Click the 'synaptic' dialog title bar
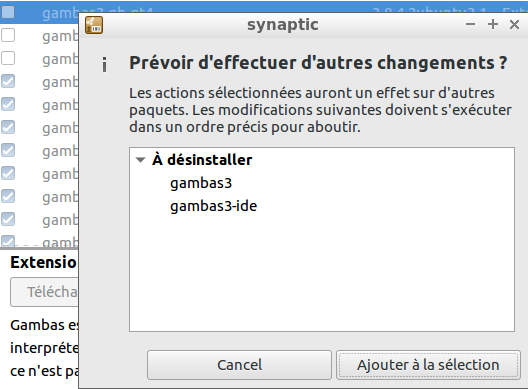 (x=283, y=25)
